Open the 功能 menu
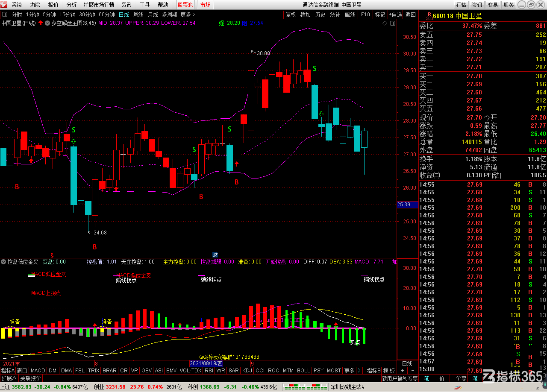Viewport: 547px width, 392px height. 35,5
